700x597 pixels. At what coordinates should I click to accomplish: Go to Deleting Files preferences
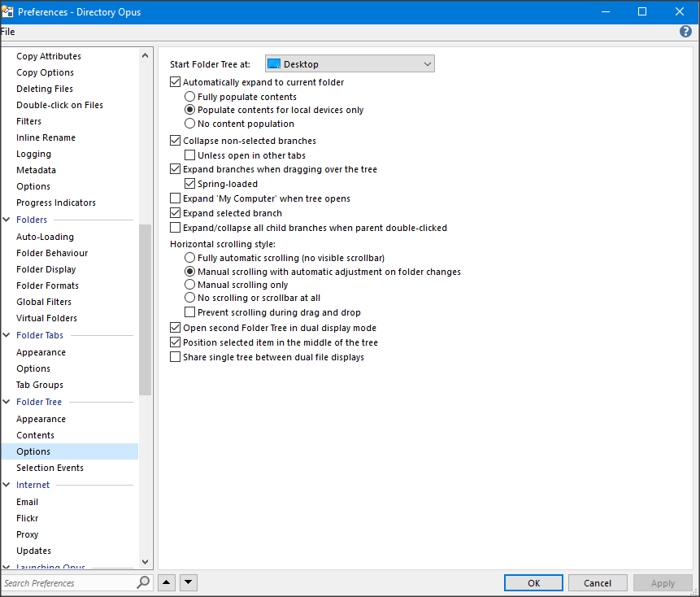click(45, 89)
